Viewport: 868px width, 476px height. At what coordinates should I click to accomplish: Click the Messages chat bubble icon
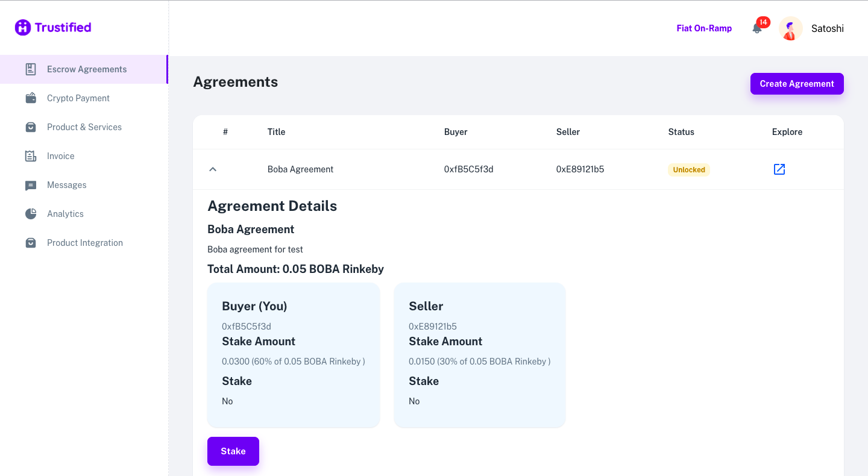(x=31, y=186)
